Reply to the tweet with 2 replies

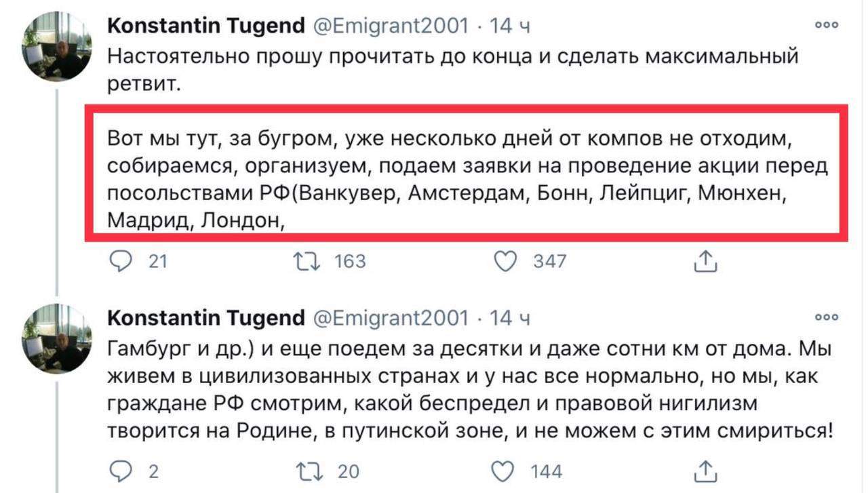click(x=121, y=471)
